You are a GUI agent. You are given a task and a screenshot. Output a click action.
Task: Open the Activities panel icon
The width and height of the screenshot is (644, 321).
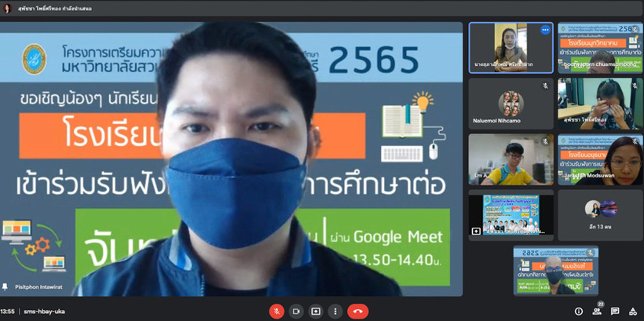(633, 312)
